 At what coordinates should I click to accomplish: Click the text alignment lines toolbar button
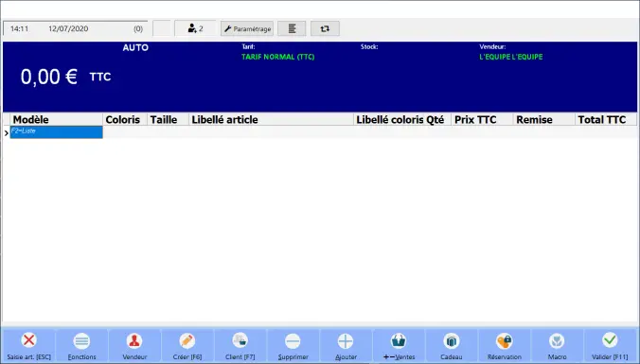[292, 28]
